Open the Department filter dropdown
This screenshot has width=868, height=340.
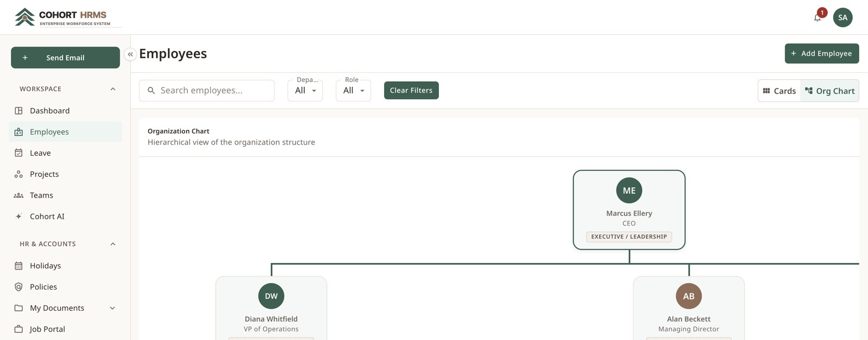click(x=305, y=91)
